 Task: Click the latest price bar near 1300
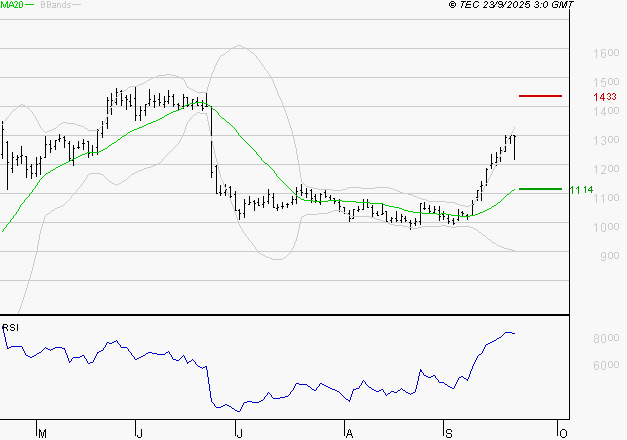coord(514,148)
